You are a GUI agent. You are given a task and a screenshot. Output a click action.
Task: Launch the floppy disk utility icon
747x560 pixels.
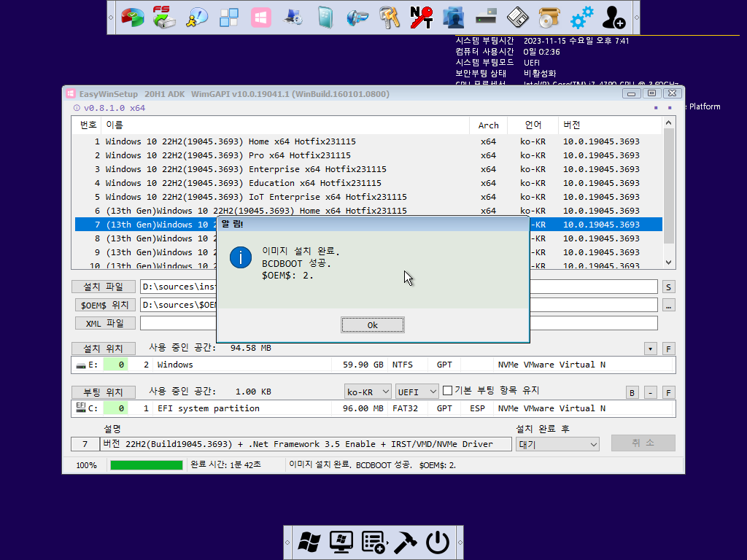click(518, 17)
